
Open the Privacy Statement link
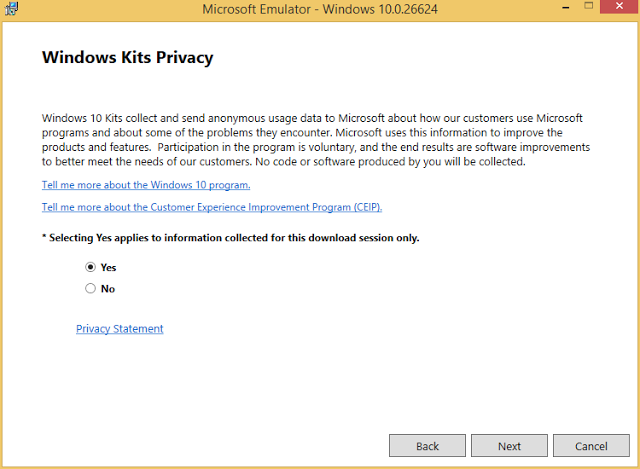pos(119,329)
